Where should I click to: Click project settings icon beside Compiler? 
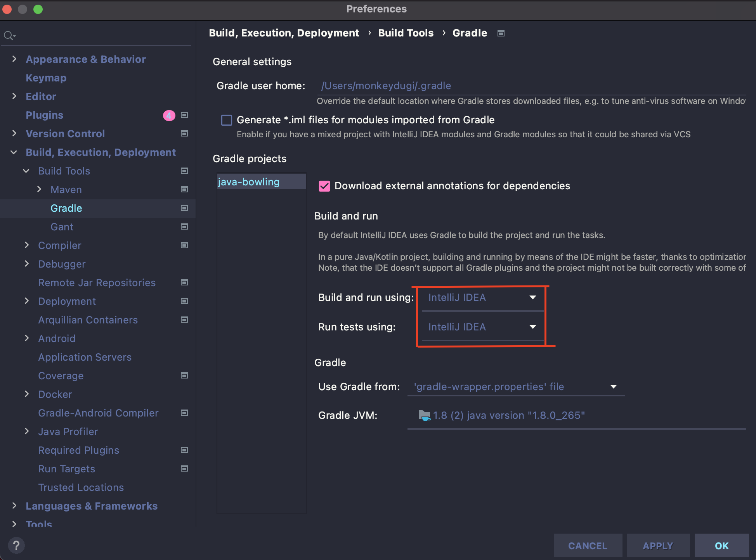tap(184, 245)
